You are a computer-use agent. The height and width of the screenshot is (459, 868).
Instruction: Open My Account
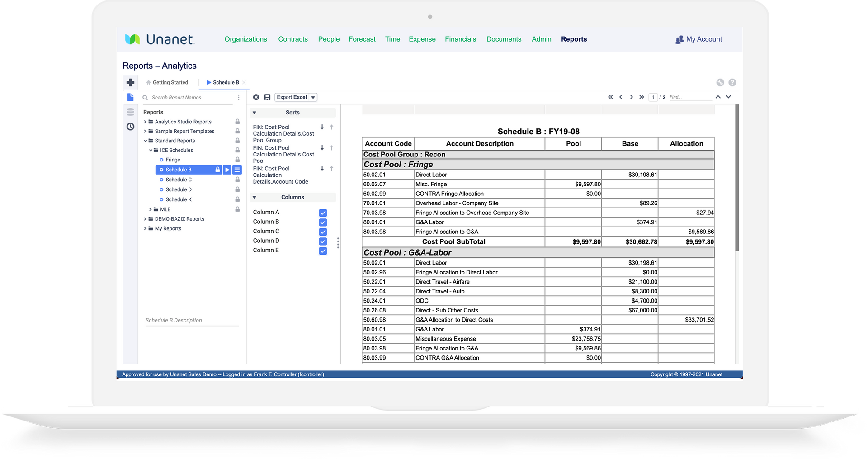(x=703, y=39)
